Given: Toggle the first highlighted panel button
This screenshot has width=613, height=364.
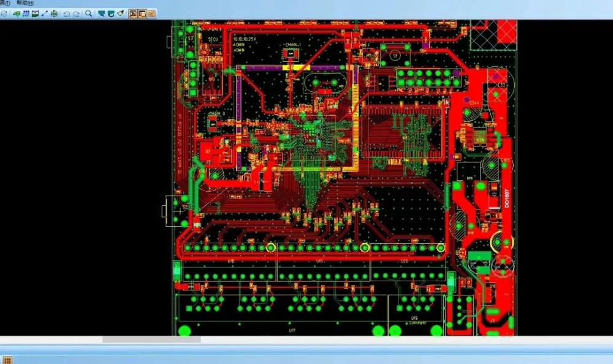Looking at the screenshot, I should [x=133, y=13].
